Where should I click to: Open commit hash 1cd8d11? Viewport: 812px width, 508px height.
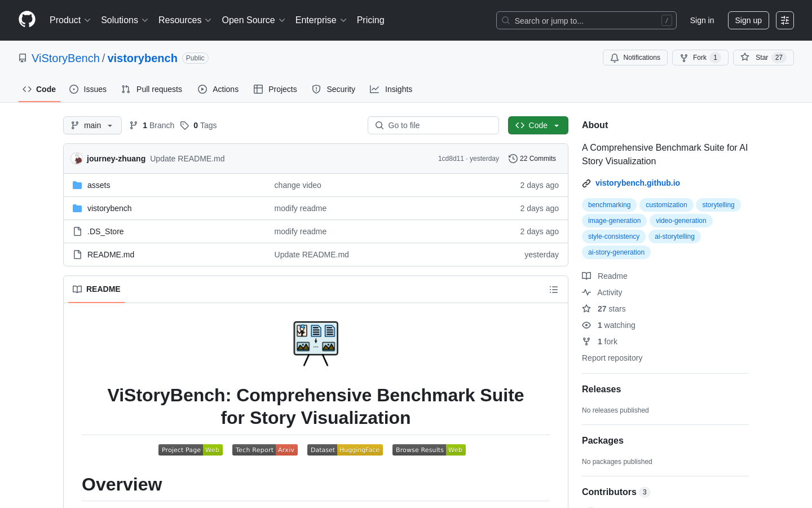click(451, 159)
